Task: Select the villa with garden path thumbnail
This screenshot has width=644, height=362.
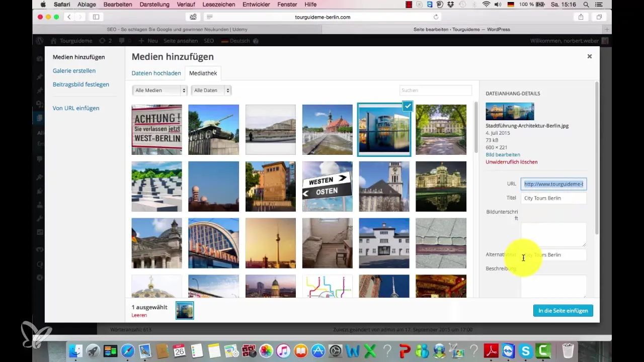Action: [441, 130]
